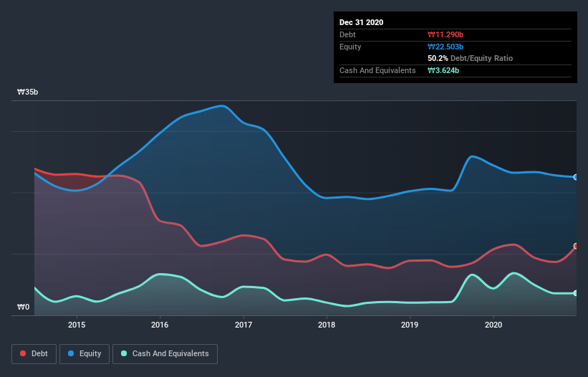The width and height of the screenshot is (588, 377).
Task: Click the 2018 x-axis label
Action: pos(327,325)
